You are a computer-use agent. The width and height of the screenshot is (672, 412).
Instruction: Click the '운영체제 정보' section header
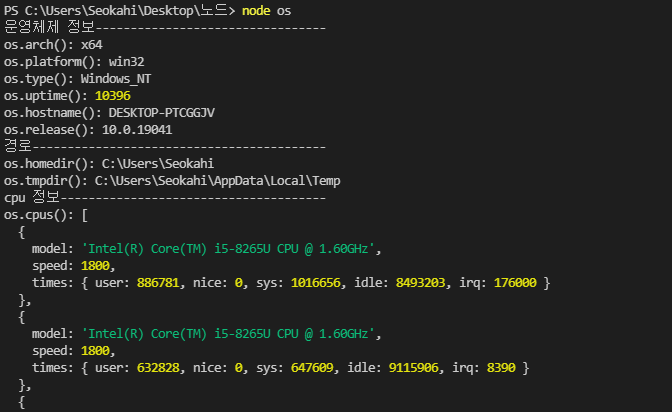click(49, 27)
